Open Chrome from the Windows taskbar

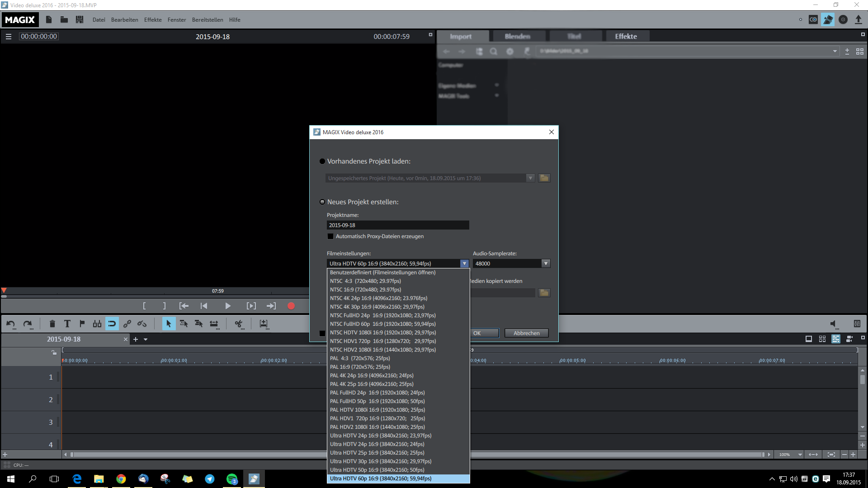pyautogui.click(x=121, y=479)
